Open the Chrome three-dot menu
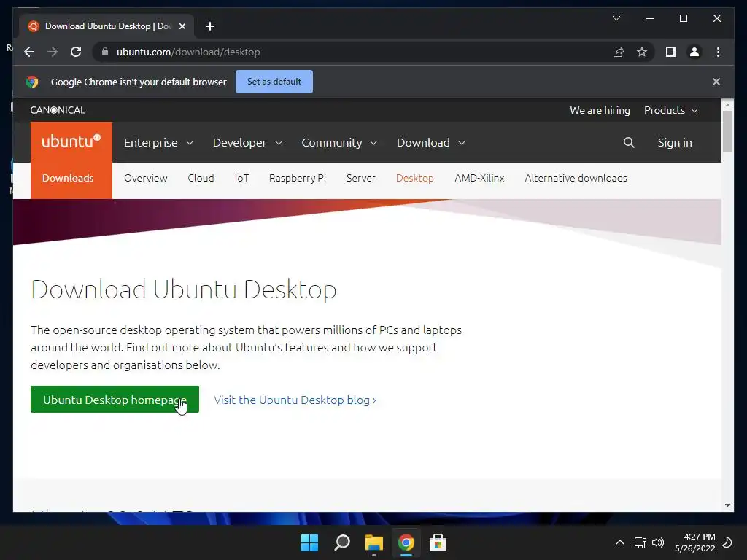The width and height of the screenshot is (747, 560). pos(718,52)
